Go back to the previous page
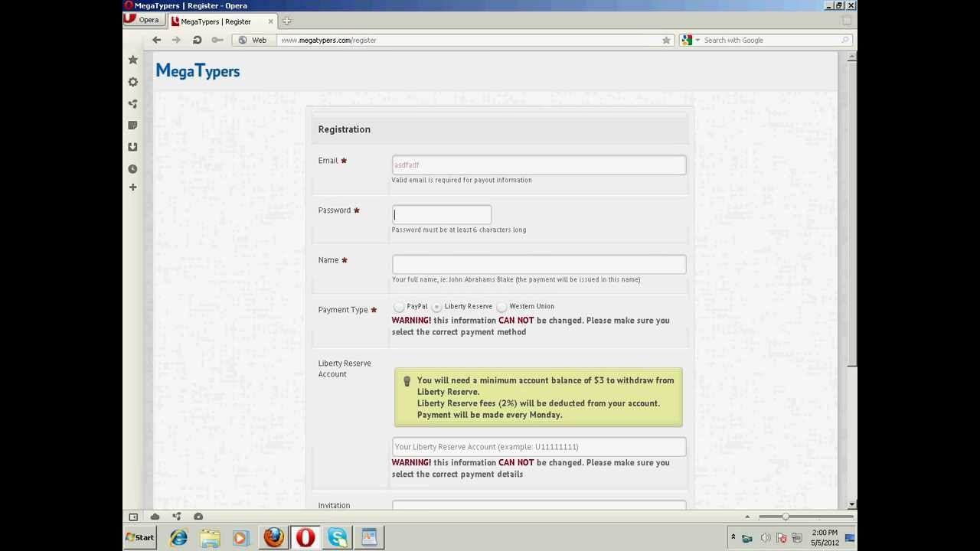Viewport: 980px width, 551px height. (157, 40)
